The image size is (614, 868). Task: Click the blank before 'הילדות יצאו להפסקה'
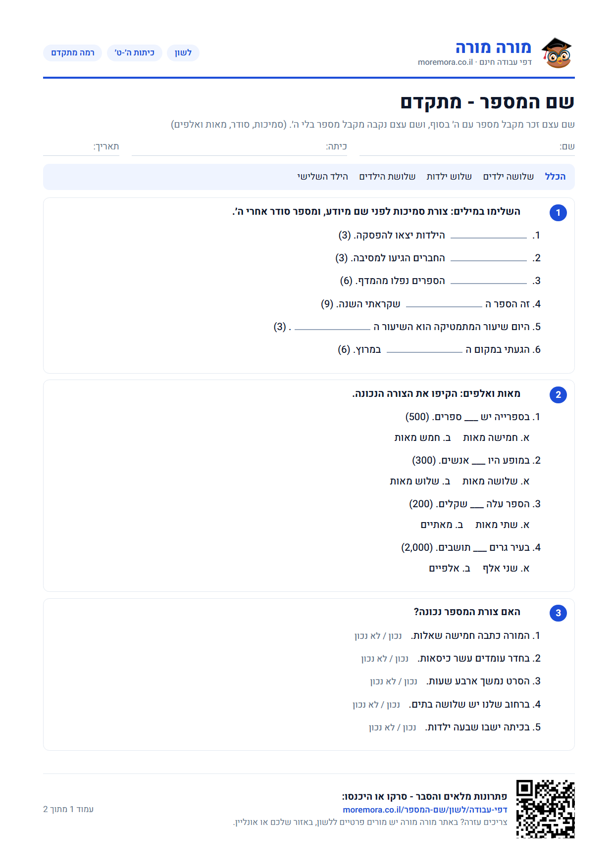coord(489,236)
